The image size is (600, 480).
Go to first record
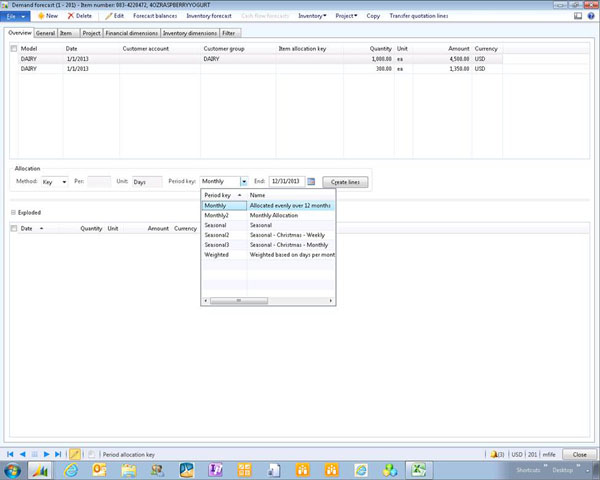tap(10, 454)
